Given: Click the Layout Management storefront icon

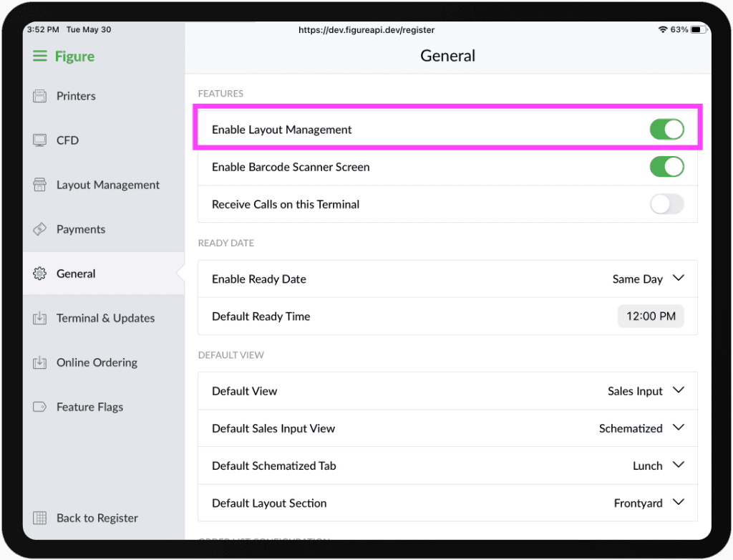Looking at the screenshot, I should [40, 185].
